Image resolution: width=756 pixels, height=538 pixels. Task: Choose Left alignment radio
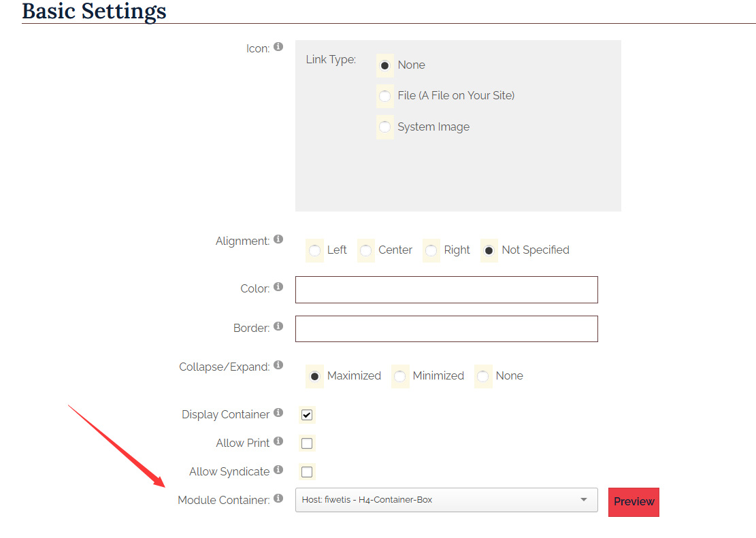pos(314,251)
